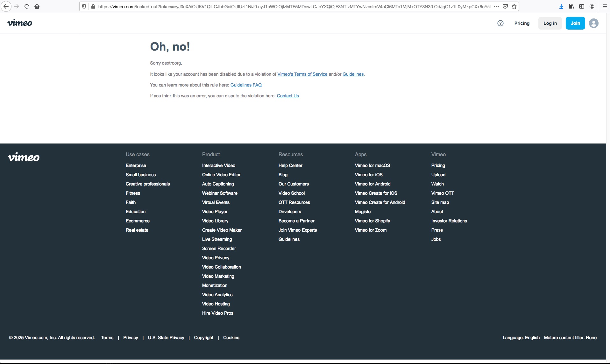Open Terms in the bottom bar

click(107, 338)
